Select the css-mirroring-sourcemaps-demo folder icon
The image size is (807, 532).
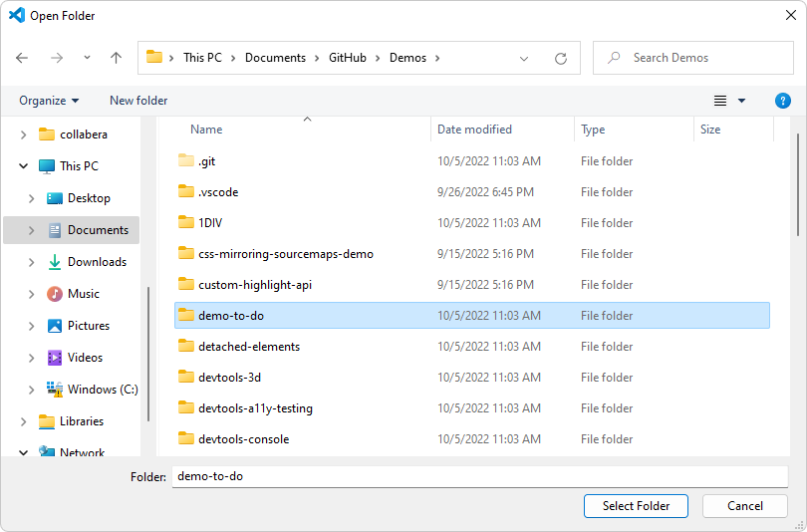(185, 253)
